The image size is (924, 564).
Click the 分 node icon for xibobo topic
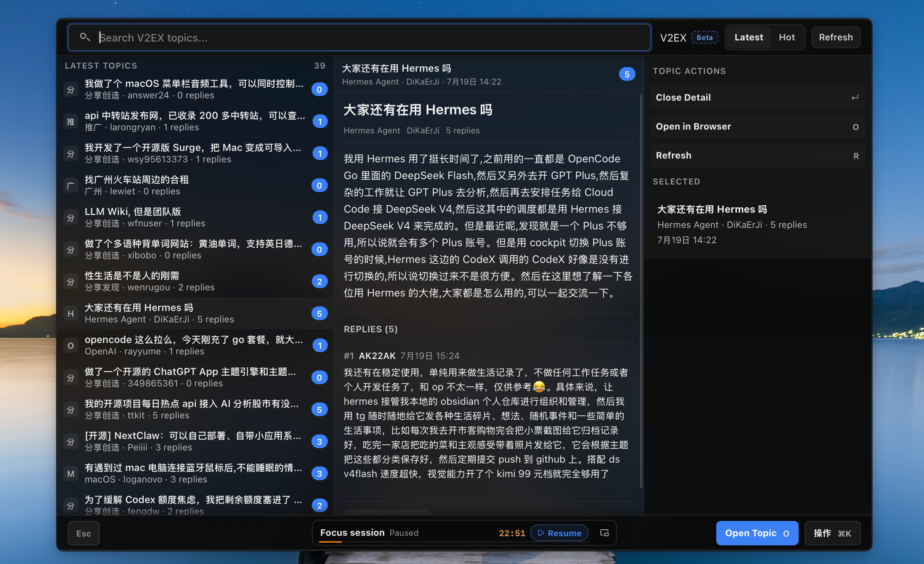click(x=71, y=250)
